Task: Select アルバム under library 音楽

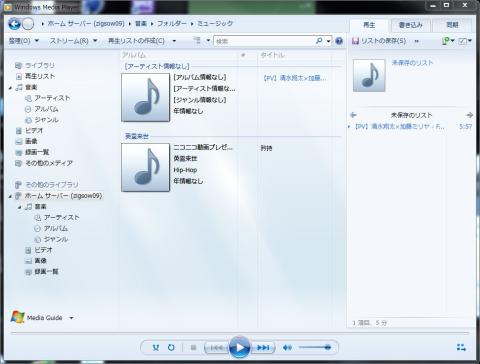Action: point(46,109)
